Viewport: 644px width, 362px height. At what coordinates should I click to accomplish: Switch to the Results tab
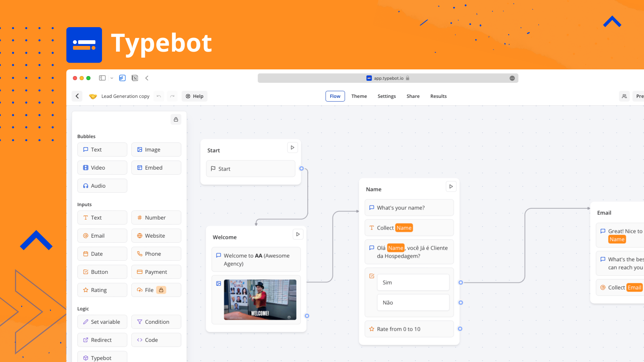coord(438,96)
